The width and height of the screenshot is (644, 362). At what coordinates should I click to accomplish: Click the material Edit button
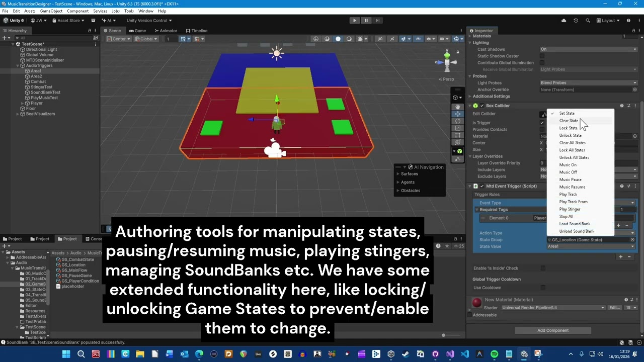tap(614, 308)
